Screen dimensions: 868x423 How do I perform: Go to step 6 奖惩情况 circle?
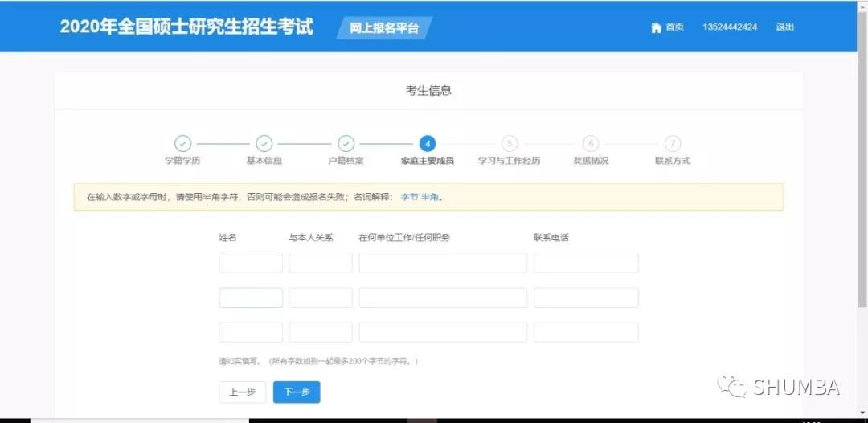coord(591,144)
